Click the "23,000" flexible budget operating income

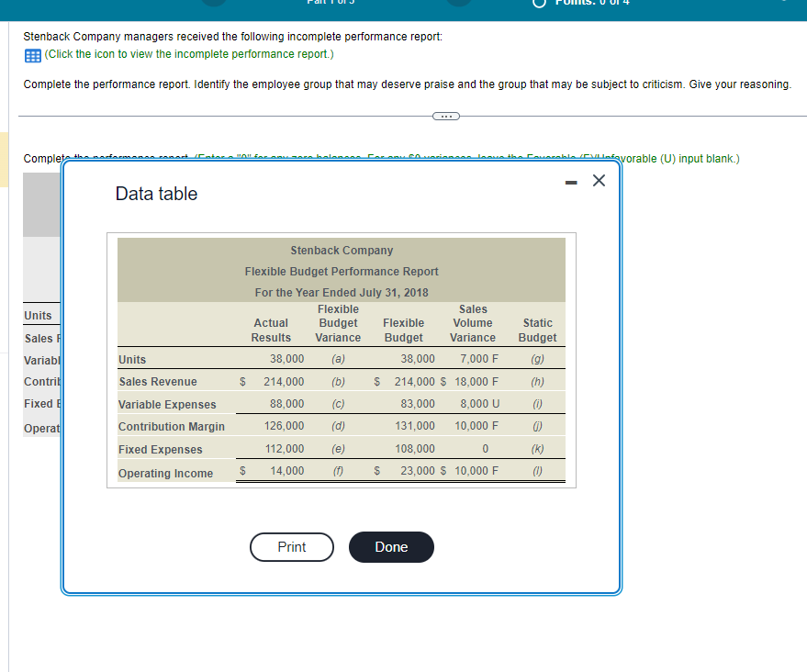coord(418,471)
